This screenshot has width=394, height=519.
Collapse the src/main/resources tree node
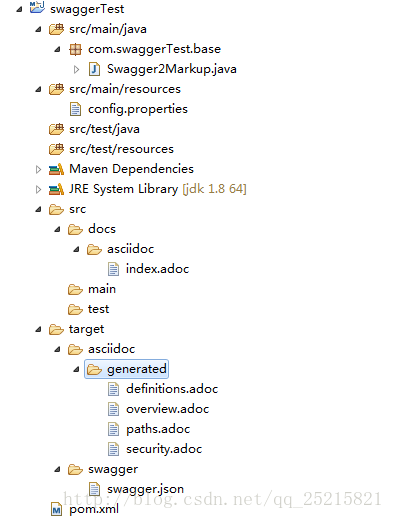tap(38, 90)
